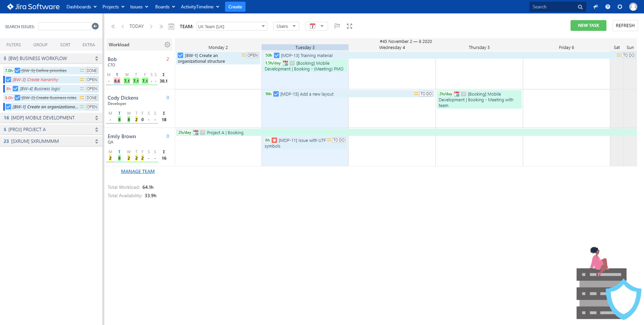The height and width of the screenshot is (325, 644).
Task: Click the Jira Software logo
Action: coord(33,7)
